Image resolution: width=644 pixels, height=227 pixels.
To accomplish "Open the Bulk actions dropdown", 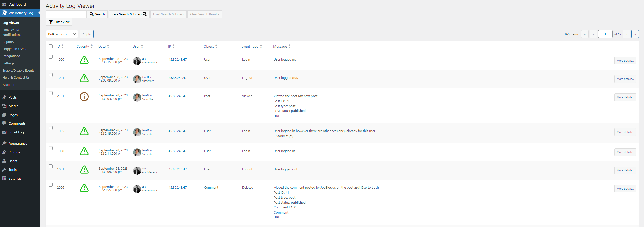I will (x=62, y=34).
